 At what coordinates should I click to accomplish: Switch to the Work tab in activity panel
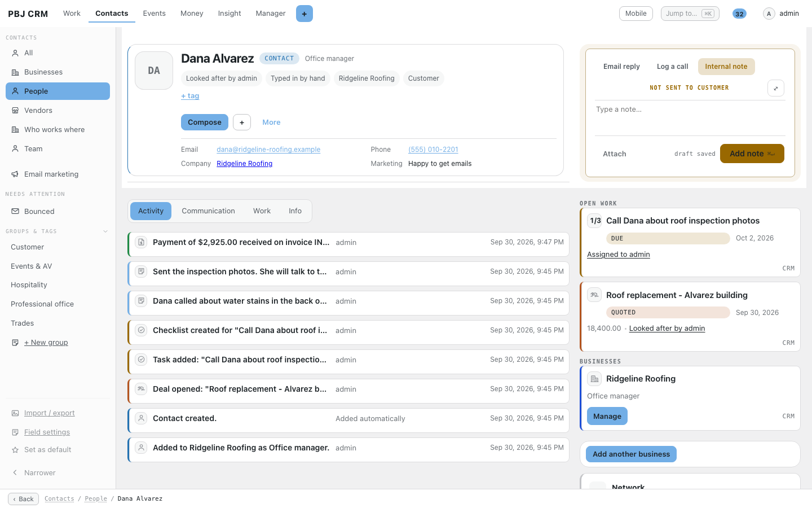262,211
